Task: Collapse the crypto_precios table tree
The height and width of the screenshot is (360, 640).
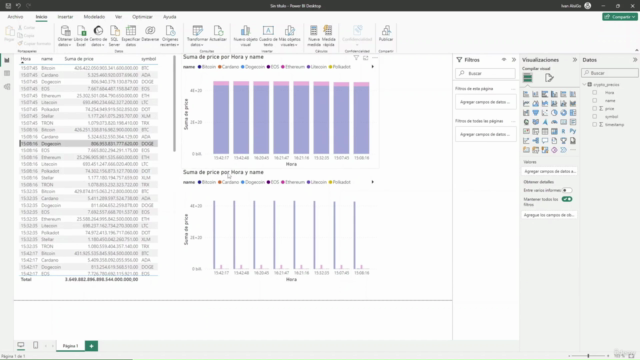Action: (584, 84)
